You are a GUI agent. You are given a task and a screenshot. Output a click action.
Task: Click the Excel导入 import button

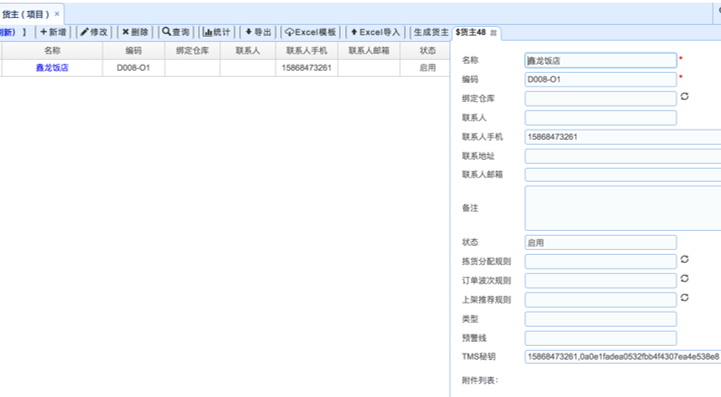pos(375,32)
